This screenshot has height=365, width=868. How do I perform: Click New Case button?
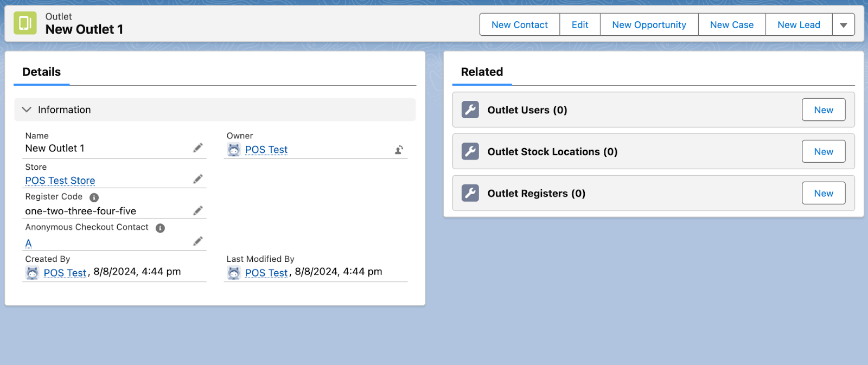(732, 25)
